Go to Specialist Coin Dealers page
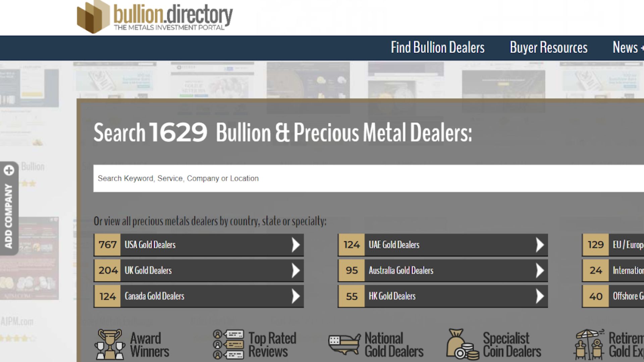644x362 pixels. click(x=512, y=345)
